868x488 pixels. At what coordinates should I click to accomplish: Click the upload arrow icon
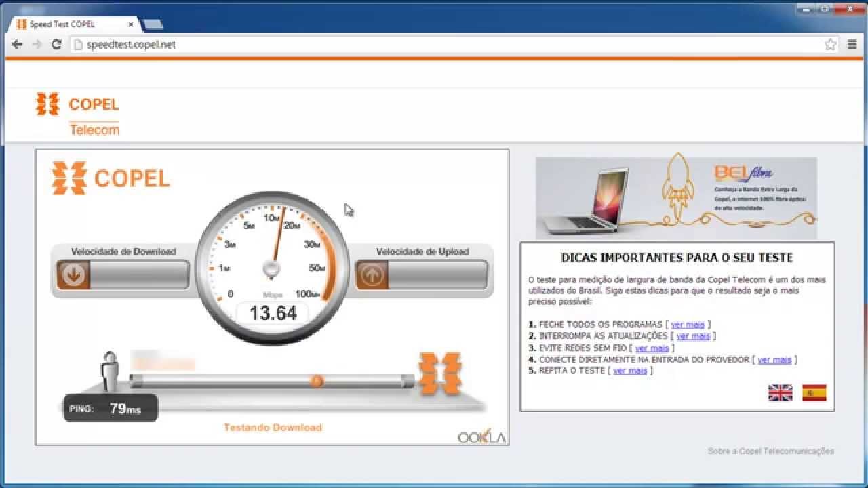371,274
